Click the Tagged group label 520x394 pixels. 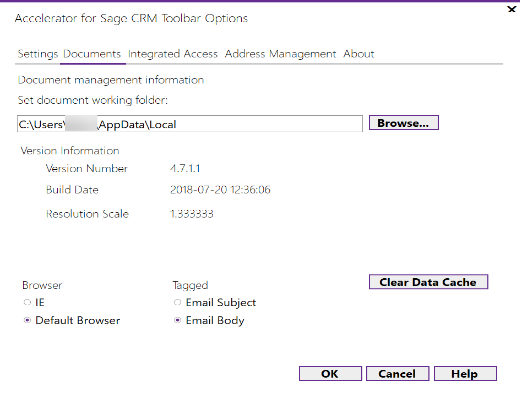coord(190,286)
